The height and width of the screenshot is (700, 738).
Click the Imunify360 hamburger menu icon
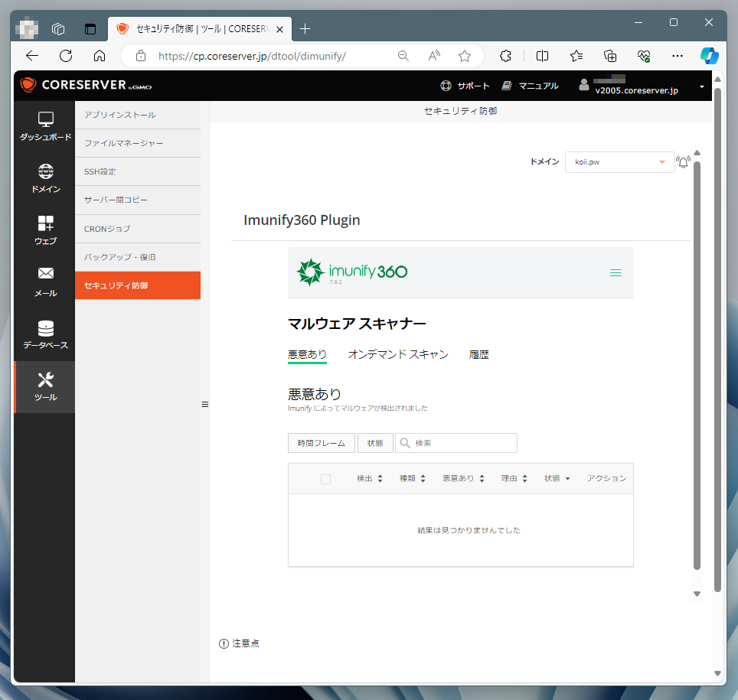point(616,273)
